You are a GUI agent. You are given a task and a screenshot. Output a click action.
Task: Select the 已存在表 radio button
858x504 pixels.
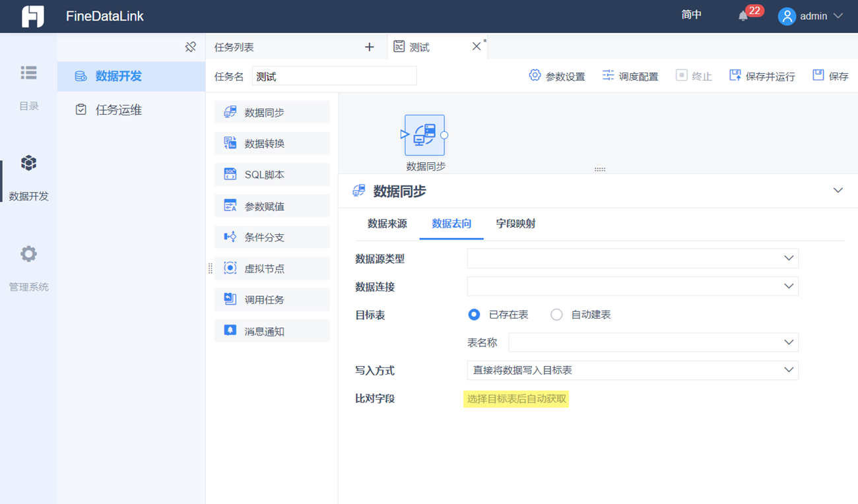click(474, 315)
